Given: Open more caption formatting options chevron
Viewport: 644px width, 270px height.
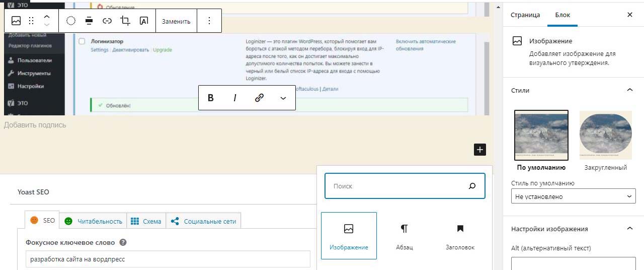Looking at the screenshot, I should click(x=283, y=98).
